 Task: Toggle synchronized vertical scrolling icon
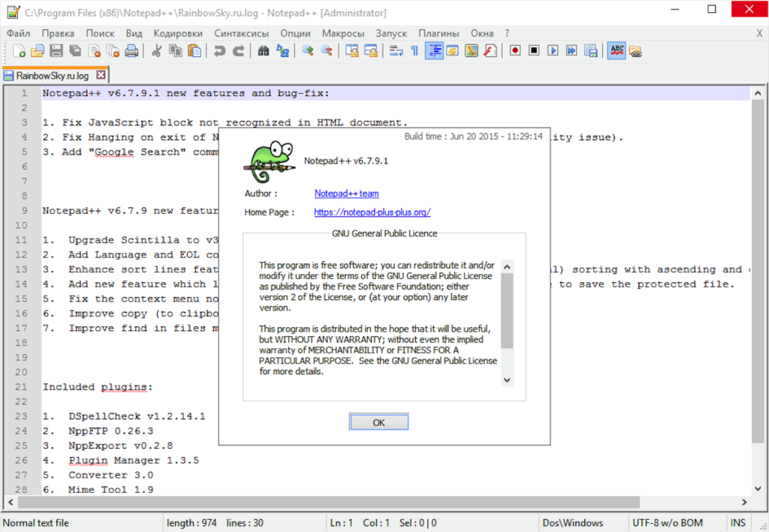pyautogui.click(x=352, y=51)
